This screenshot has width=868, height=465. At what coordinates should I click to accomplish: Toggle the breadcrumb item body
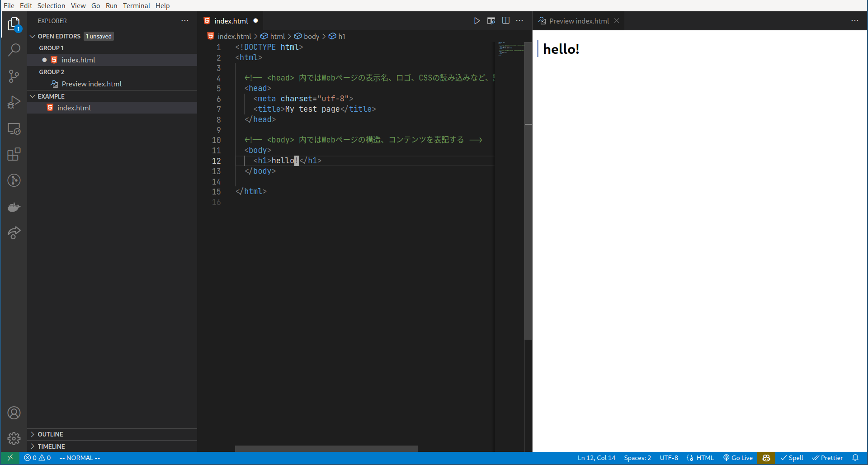tap(311, 36)
